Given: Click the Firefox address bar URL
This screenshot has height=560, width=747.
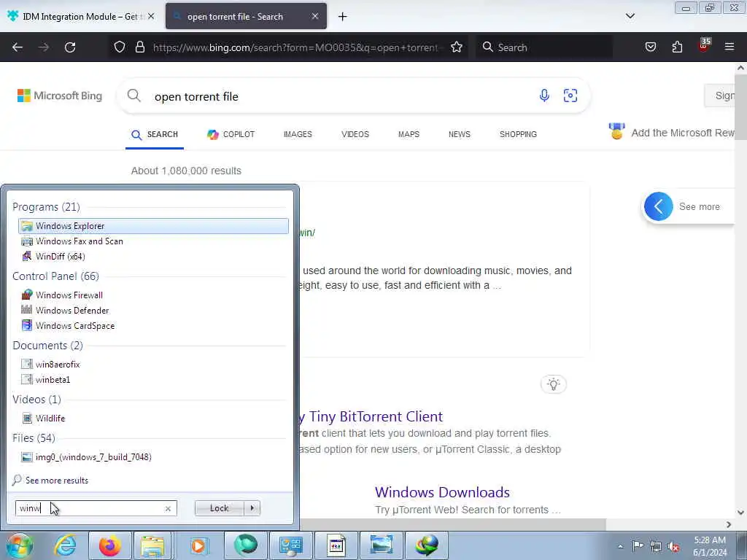Looking at the screenshot, I should (295, 47).
